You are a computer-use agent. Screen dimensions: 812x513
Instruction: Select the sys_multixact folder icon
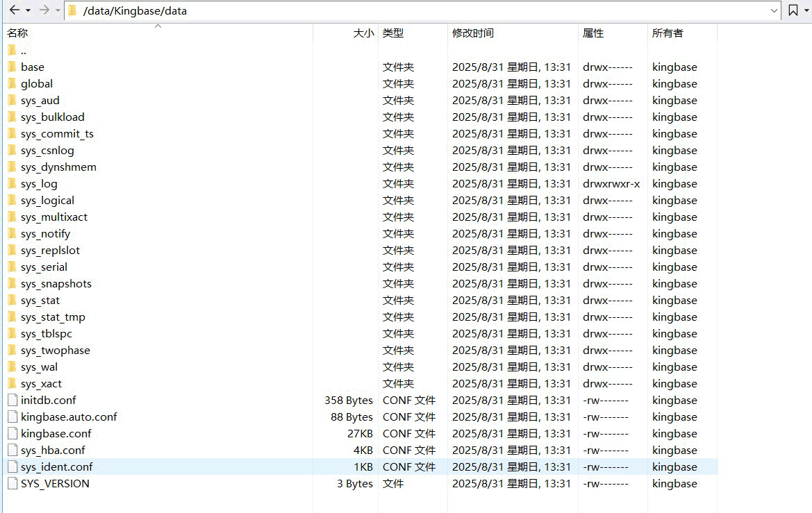(x=13, y=217)
